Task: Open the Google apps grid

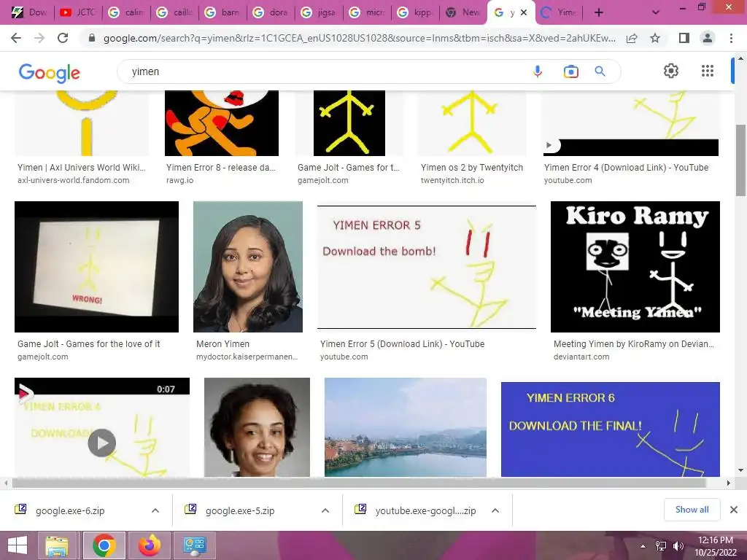Action: click(708, 71)
